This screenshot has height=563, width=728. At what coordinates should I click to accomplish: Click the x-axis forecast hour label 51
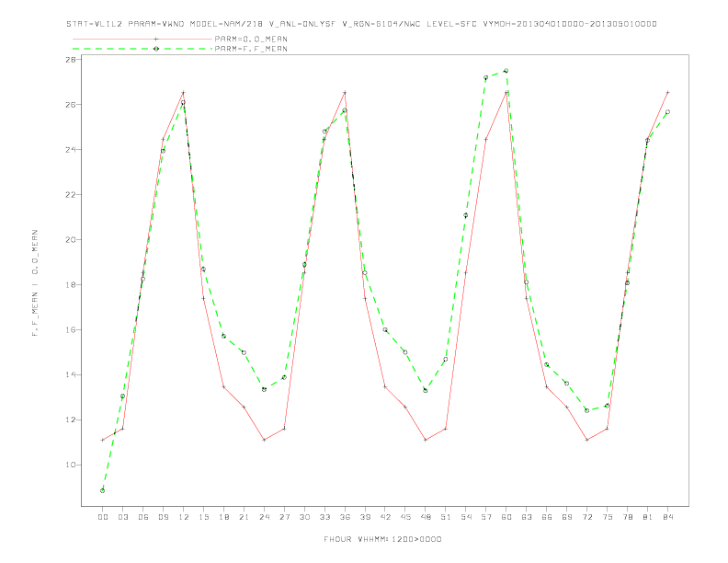coord(446,517)
